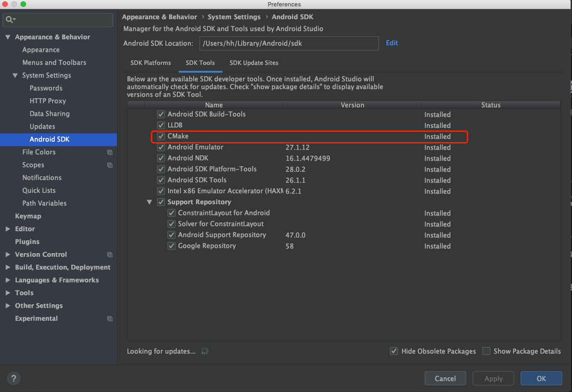This screenshot has height=392, width=572.
Task: Toggle Support Repository checkbox
Action: tap(161, 202)
